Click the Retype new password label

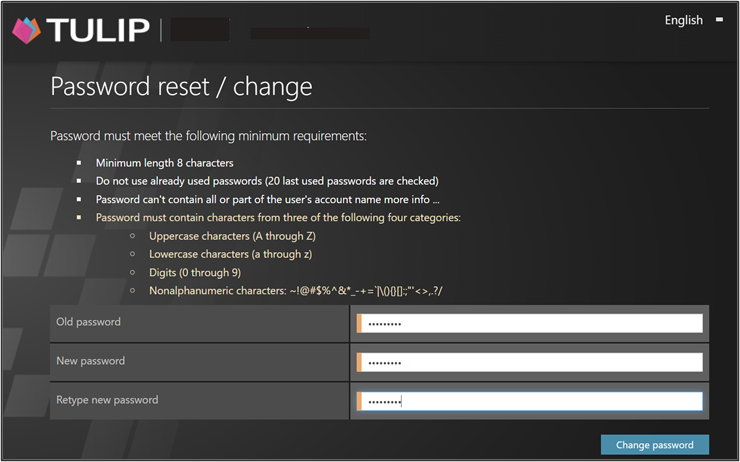107,399
